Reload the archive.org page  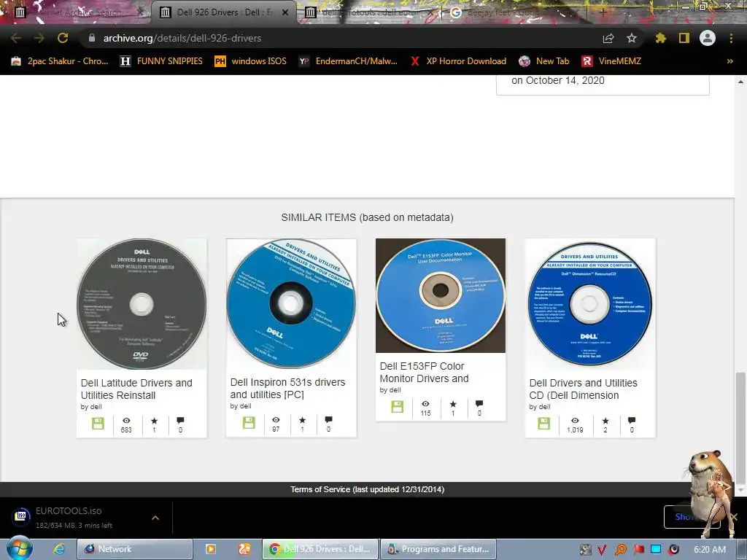(63, 38)
